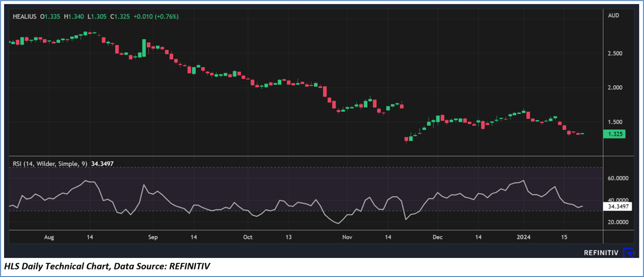Click the Oct date label

pyautogui.click(x=247, y=237)
